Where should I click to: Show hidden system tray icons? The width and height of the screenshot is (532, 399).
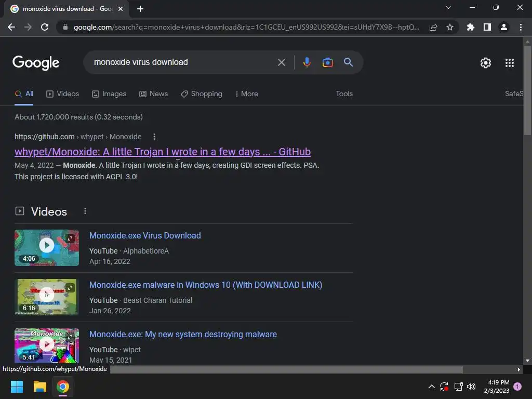coord(432,387)
